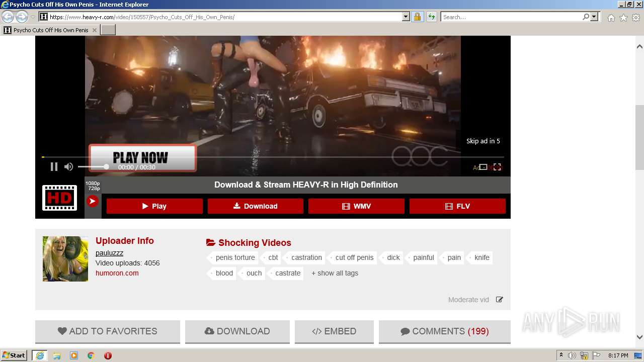Open the Windows Start menu
The width and height of the screenshot is (644, 362).
pos(14,355)
